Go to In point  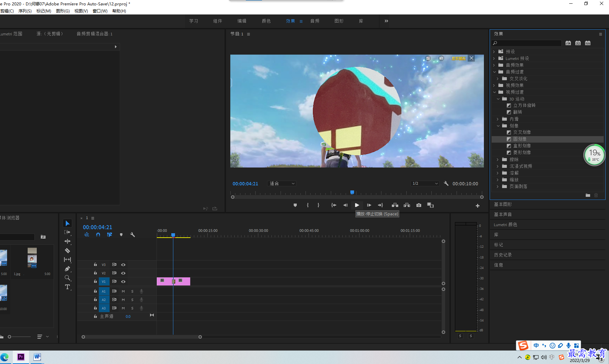tap(333, 205)
